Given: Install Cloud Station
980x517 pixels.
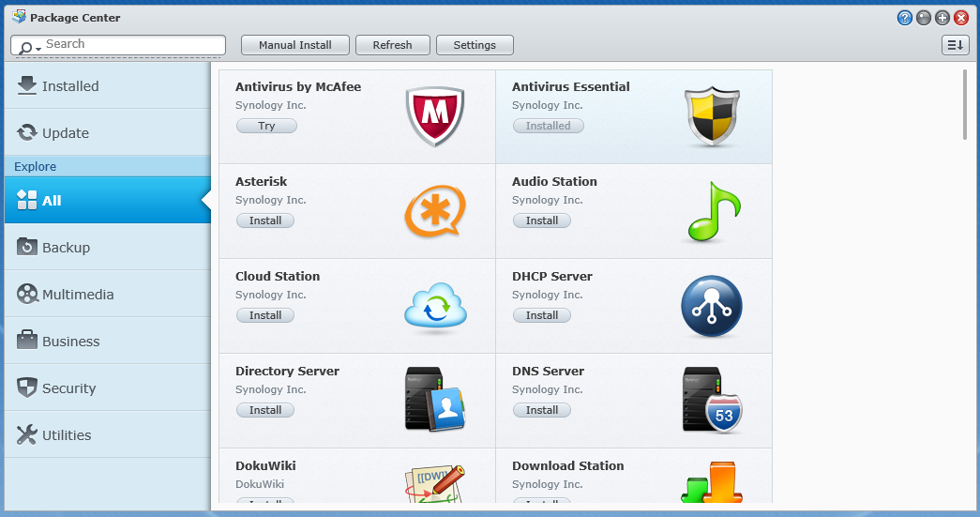Looking at the screenshot, I should [x=265, y=315].
